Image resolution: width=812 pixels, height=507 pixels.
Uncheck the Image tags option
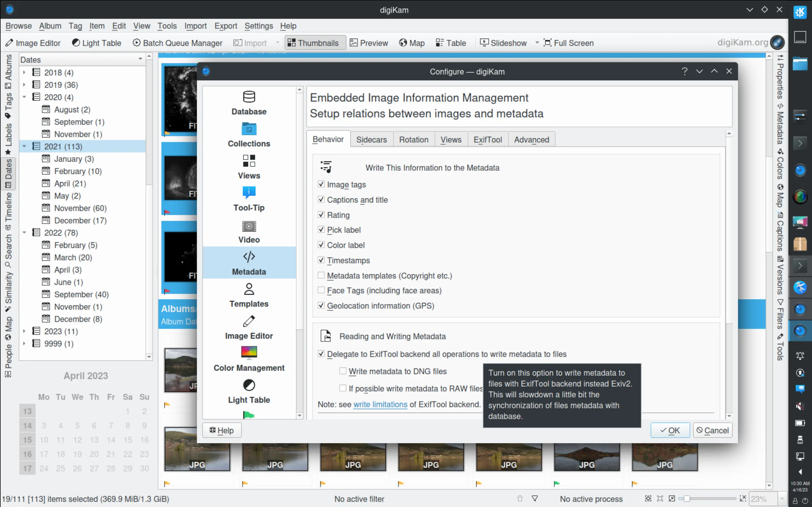(x=321, y=184)
